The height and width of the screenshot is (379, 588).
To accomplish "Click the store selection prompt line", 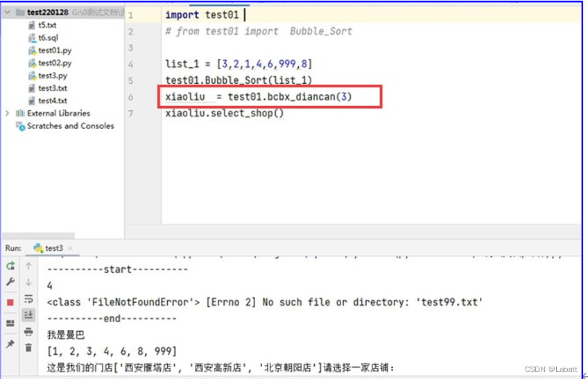I will coord(220,368).
